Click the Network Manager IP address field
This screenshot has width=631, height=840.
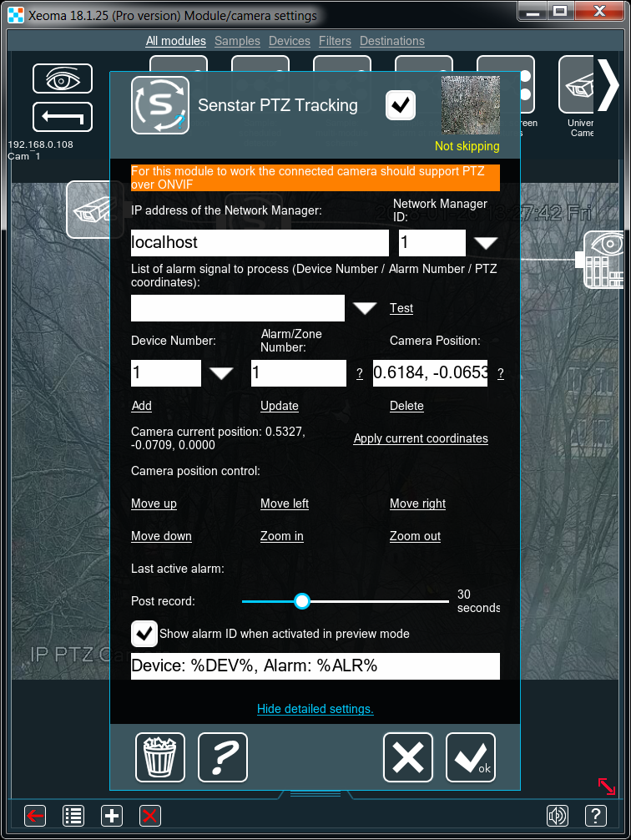point(260,243)
